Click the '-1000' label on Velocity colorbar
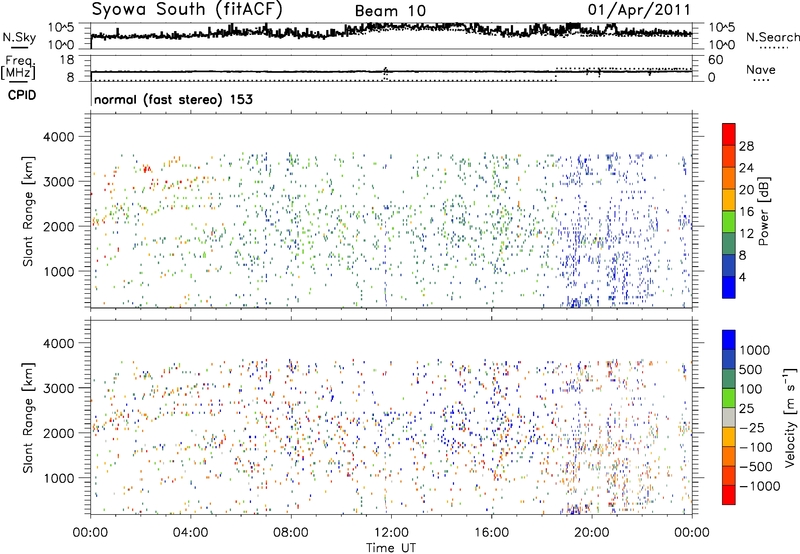This screenshot has height=554, width=800. point(760,486)
